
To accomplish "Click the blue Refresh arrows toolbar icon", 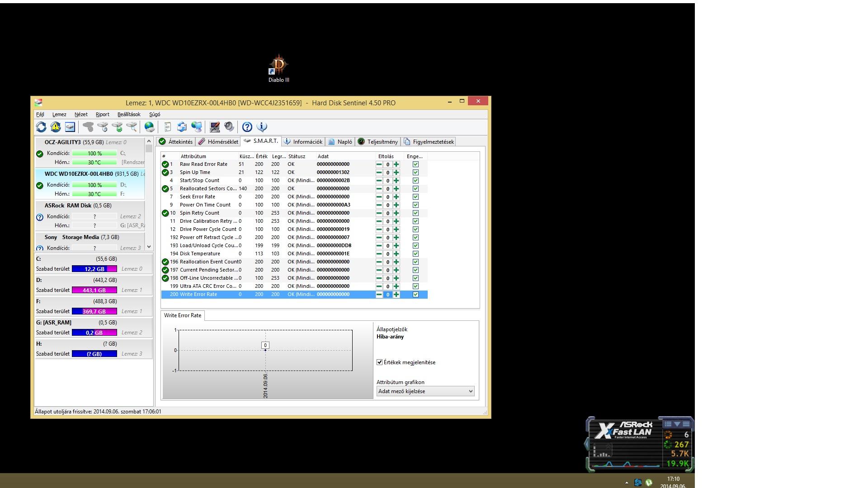I will (41, 127).
